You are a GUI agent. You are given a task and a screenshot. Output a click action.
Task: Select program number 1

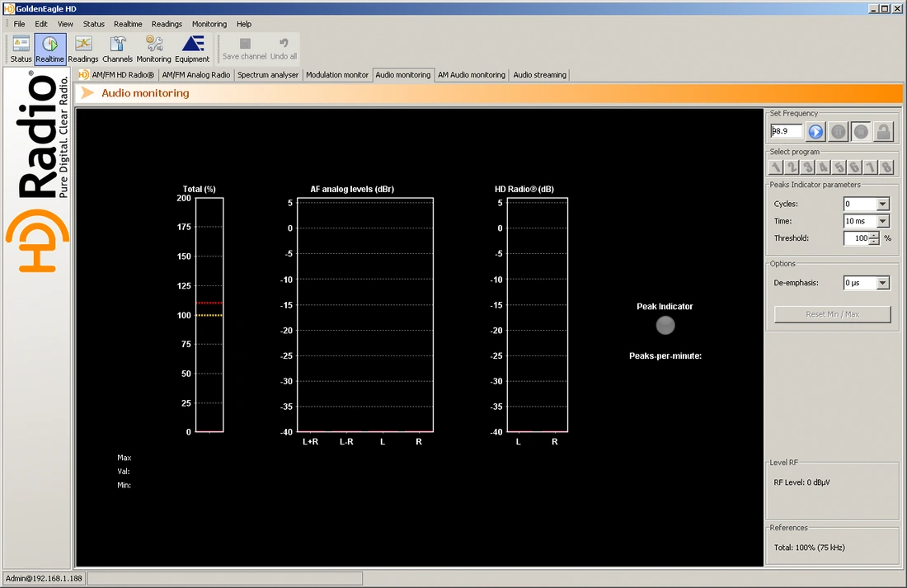tap(776, 167)
